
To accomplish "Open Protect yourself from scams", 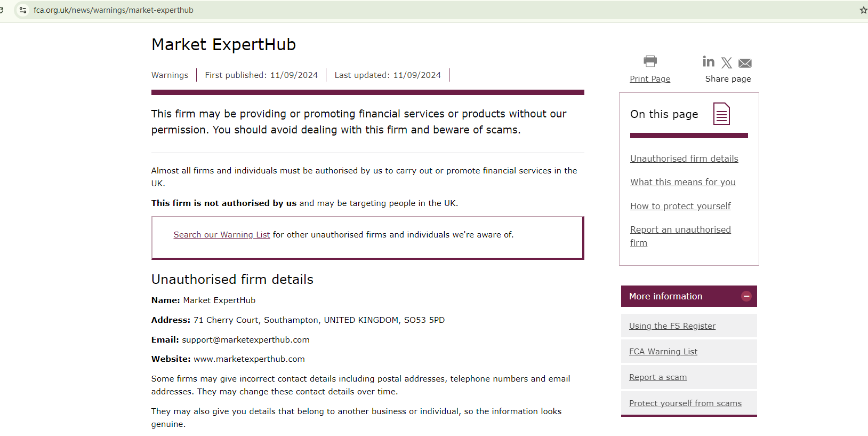I will pos(685,403).
